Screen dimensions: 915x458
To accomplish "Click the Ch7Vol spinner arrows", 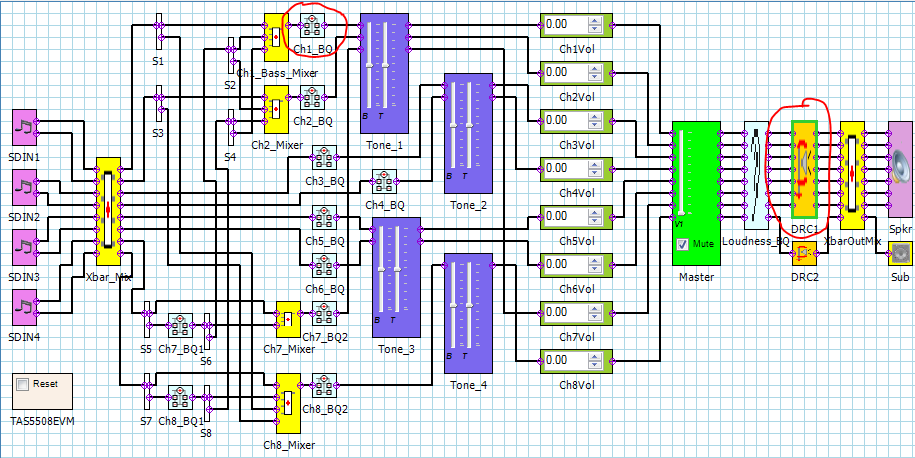I will click(x=594, y=313).
